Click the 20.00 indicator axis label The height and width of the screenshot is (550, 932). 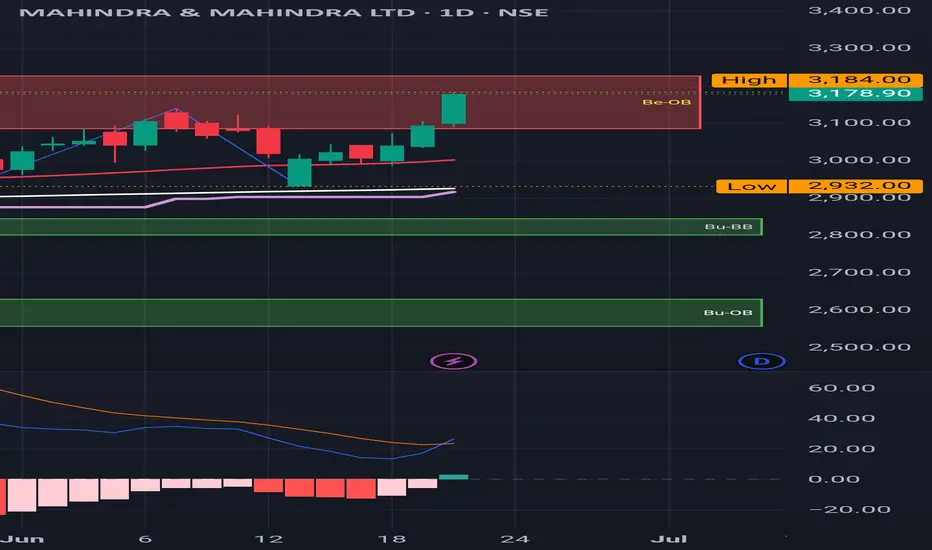[x=842, y=449]
